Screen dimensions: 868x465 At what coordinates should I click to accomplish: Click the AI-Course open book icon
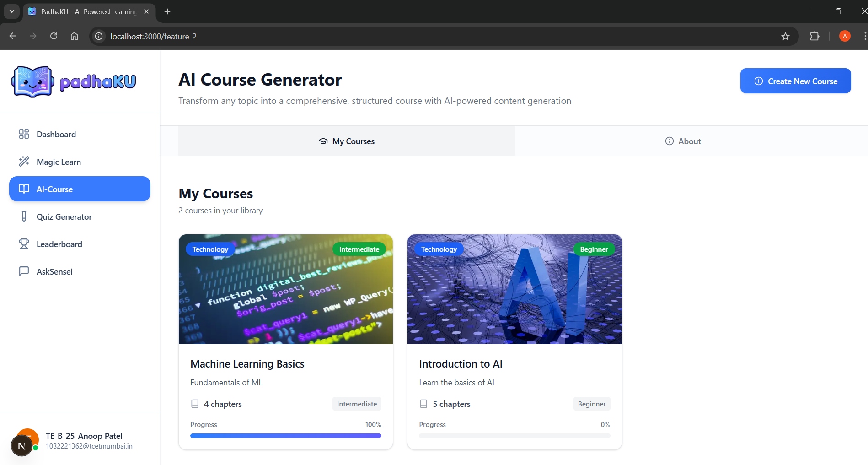[24, 189]
